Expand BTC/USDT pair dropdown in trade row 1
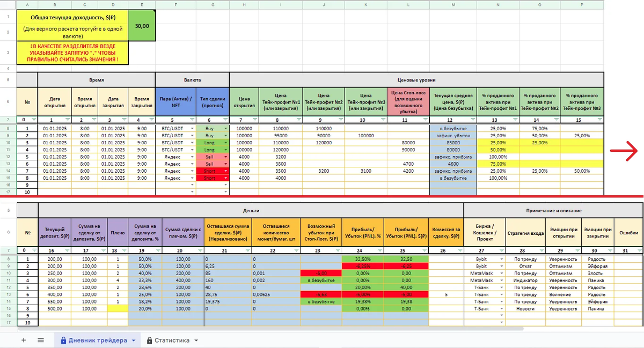 (x=192, y=129)
